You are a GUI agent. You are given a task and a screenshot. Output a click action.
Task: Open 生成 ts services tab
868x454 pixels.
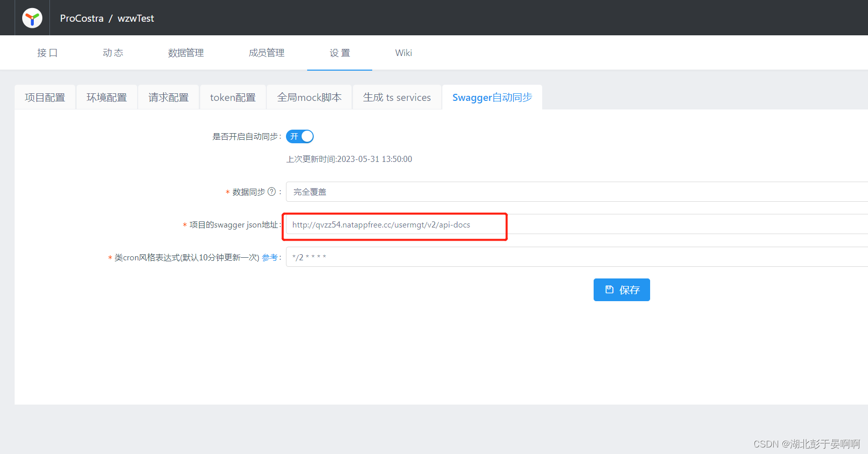point(397,97)
